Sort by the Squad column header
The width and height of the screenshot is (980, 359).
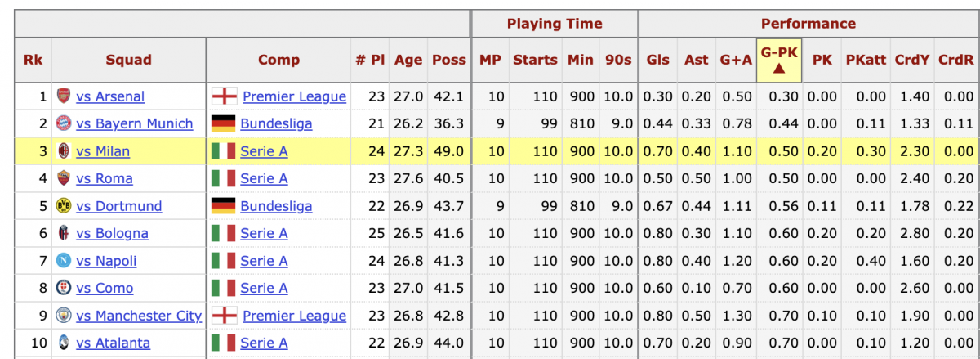click(128, 60)
